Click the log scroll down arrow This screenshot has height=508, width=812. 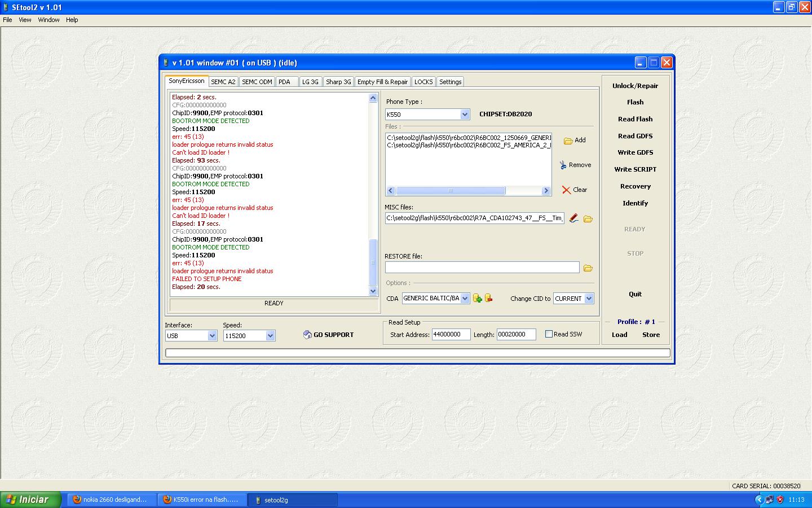click(x=373, y=291)
